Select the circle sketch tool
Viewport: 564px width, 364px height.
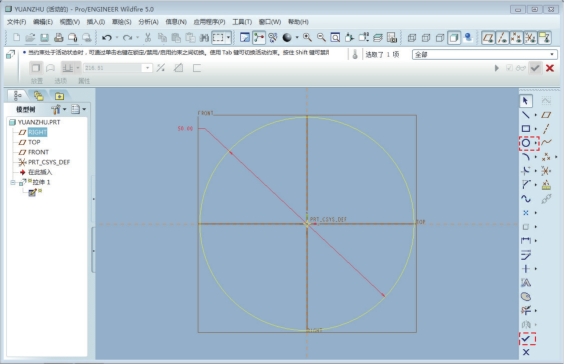(x=526, y=143)
